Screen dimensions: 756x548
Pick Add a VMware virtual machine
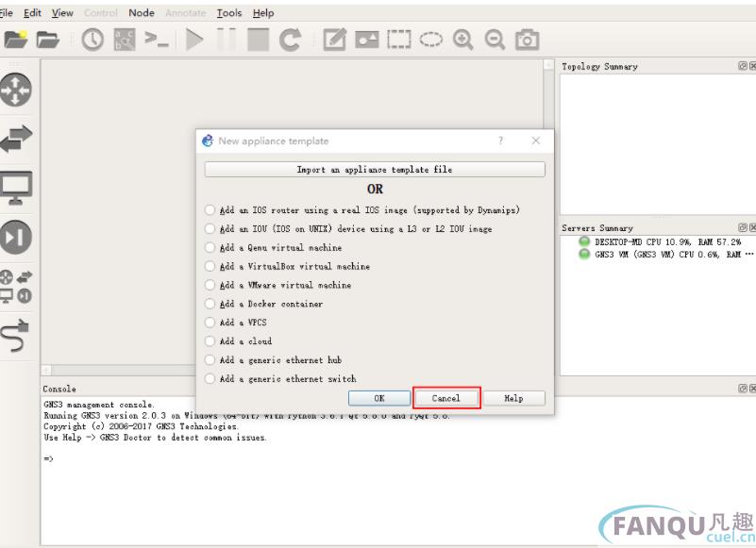click(277, 286)
